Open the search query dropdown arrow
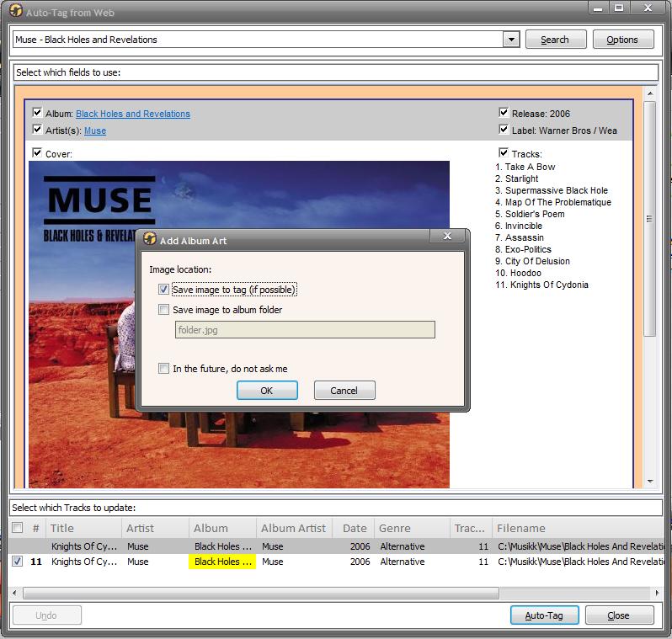This screenshot has width=672, height=639. pos(511,40)
